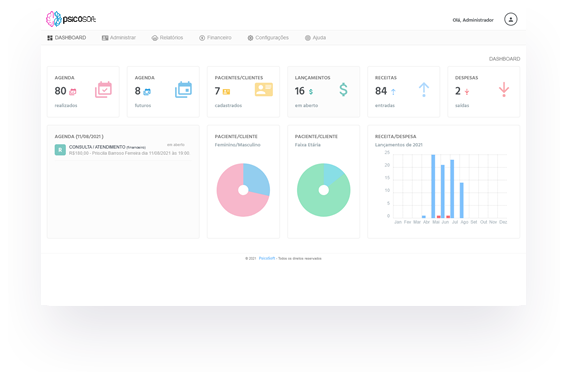Click the pink calendar check icon
The image size is (568, 380).
click(104, 89)
